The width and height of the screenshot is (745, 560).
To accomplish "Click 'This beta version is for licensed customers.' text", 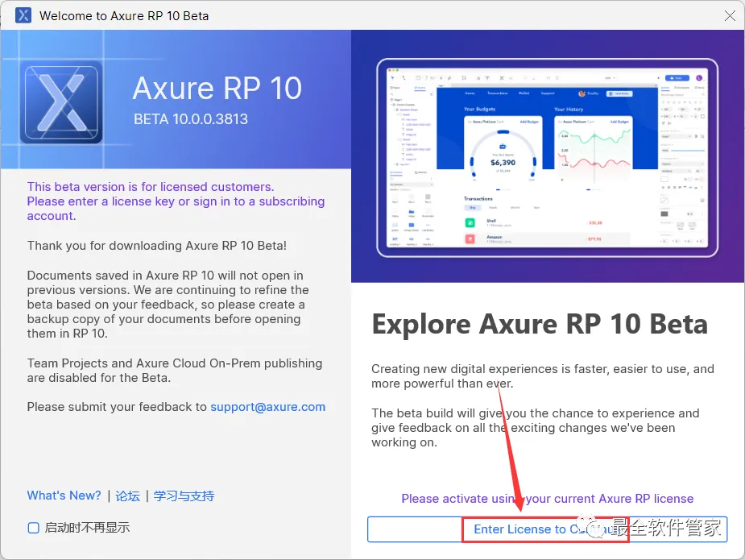I will point(151,186).
